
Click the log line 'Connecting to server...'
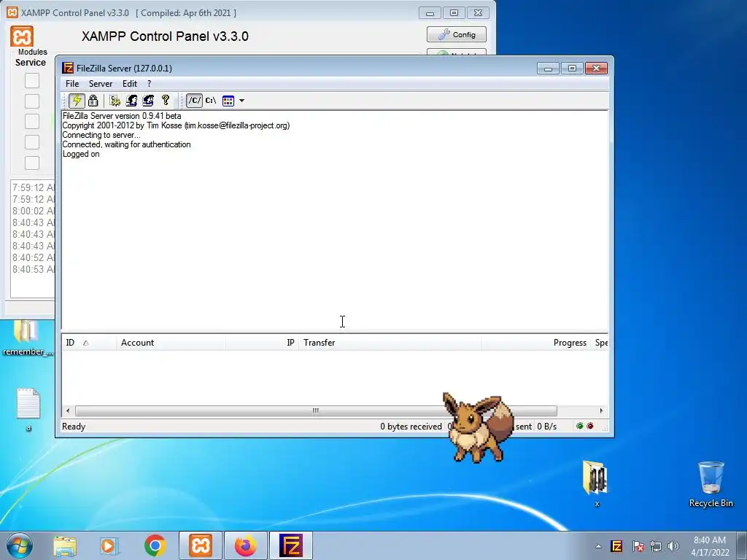(101, 135)
